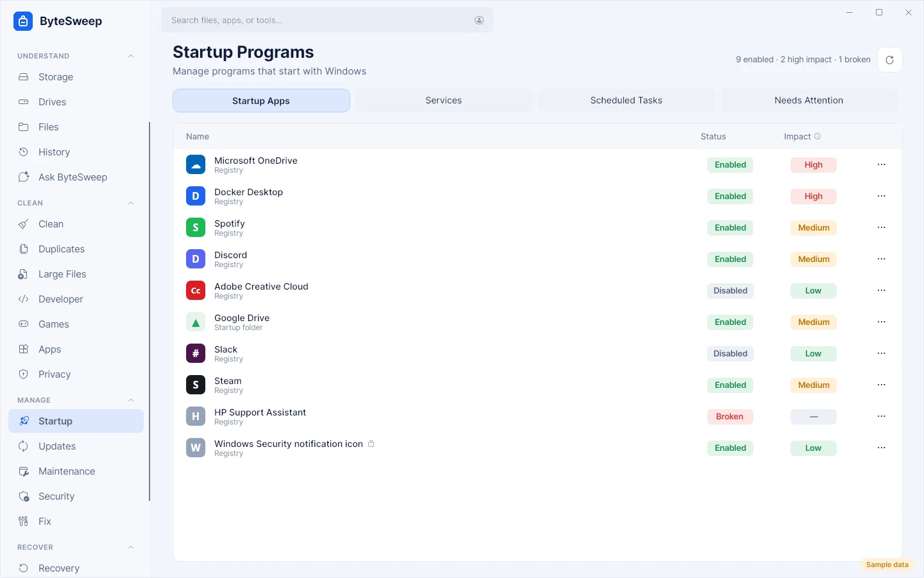Image resolution: width=924 pixels, height=578 pixels.
Task: Click the Low impact badge for Slack
Action: pos(814,354)
